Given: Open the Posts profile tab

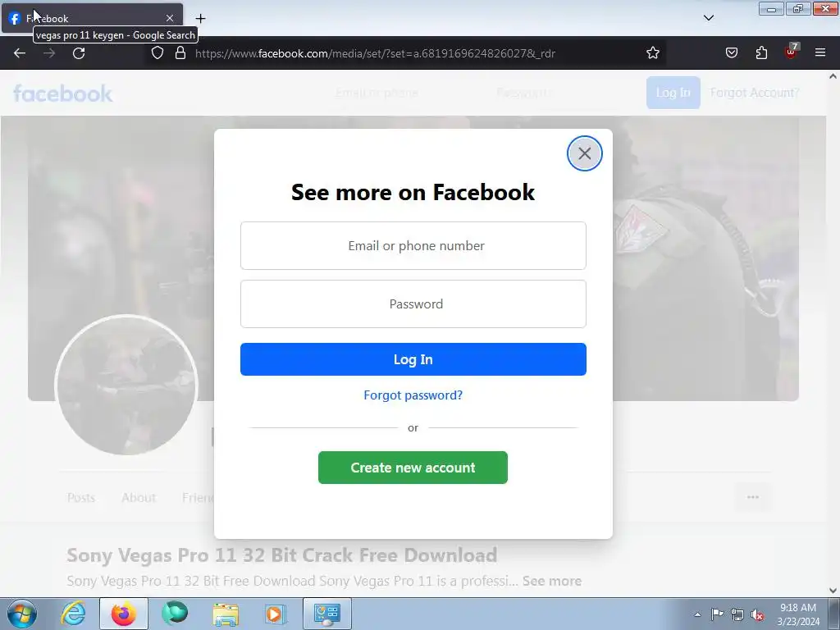Looking at the screenshot, I should [81, 498].
